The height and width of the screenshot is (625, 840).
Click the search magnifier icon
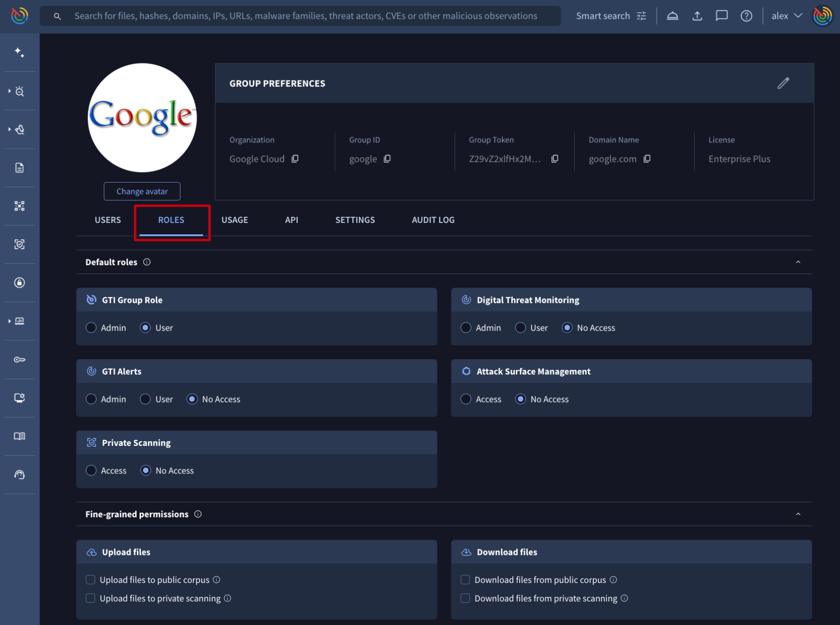57,16
